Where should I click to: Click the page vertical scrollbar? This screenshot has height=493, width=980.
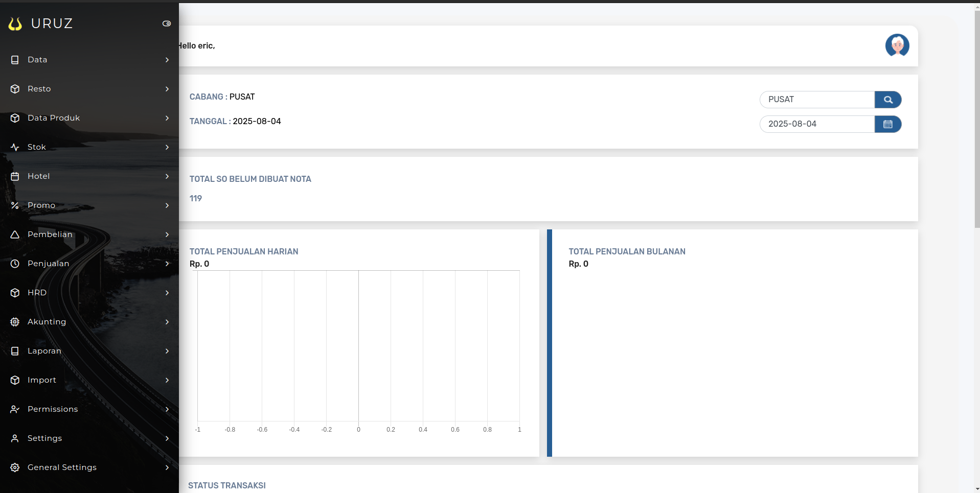click(976, 118)
